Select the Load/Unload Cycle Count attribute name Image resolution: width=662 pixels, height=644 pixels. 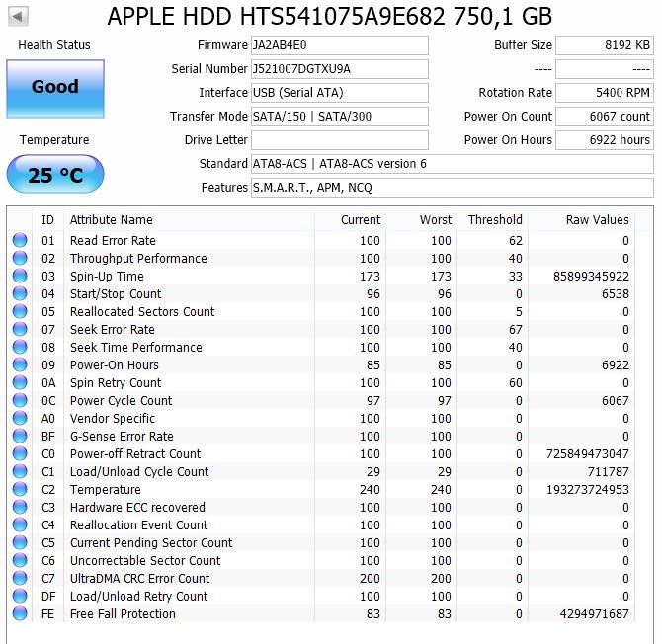point(139,472)
